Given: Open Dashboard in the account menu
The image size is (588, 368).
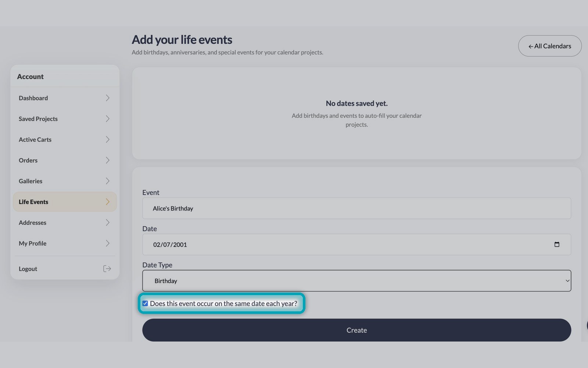Looking at the screenshot, I should tap(65, 98).
